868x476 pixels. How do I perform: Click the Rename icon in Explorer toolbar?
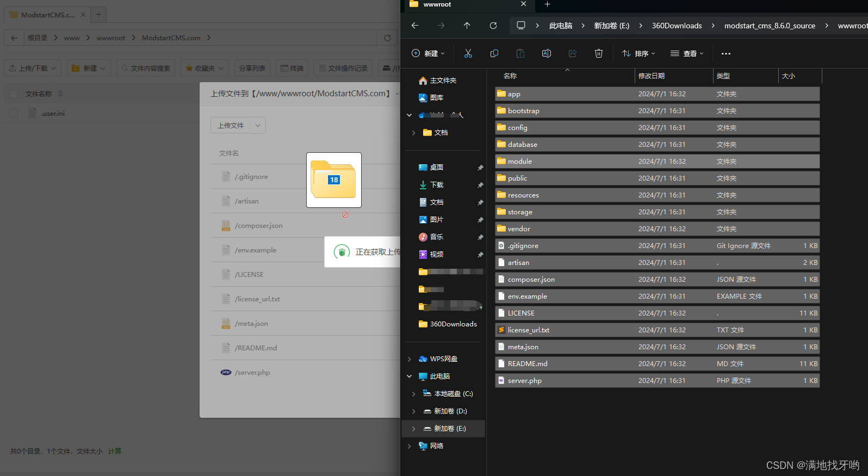547,53
